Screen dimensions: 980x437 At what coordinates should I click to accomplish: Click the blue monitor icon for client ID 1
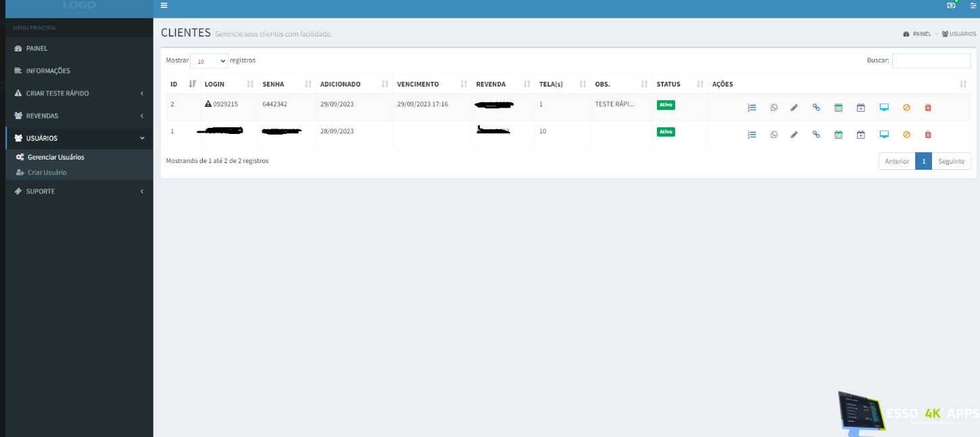pos(883,135)
